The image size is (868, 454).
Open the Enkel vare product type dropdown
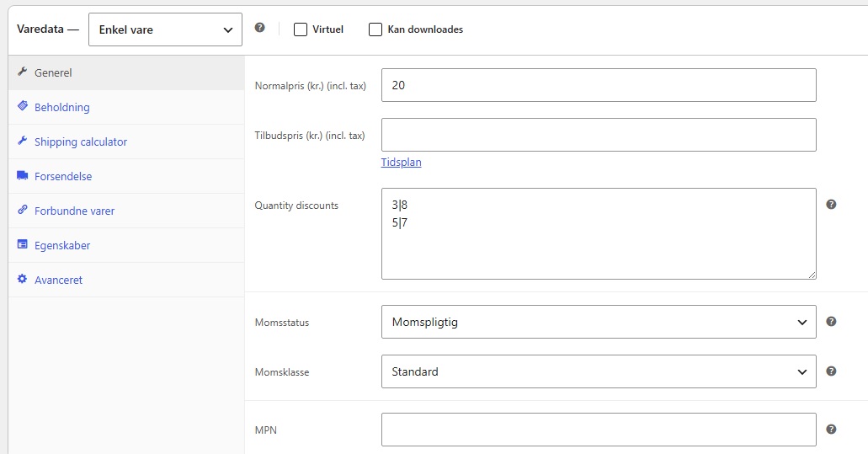click(x=165, y=29)
